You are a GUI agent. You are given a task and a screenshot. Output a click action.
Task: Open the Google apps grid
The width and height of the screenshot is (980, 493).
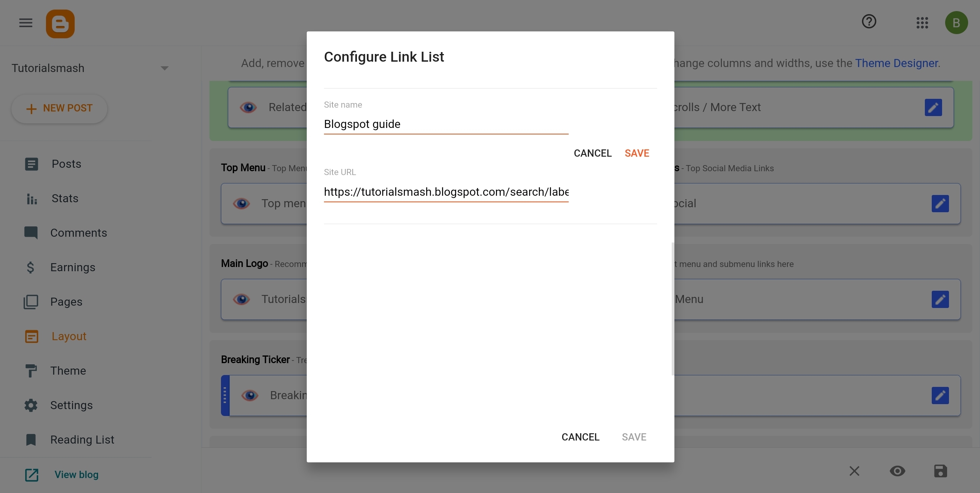click(922, 23)
